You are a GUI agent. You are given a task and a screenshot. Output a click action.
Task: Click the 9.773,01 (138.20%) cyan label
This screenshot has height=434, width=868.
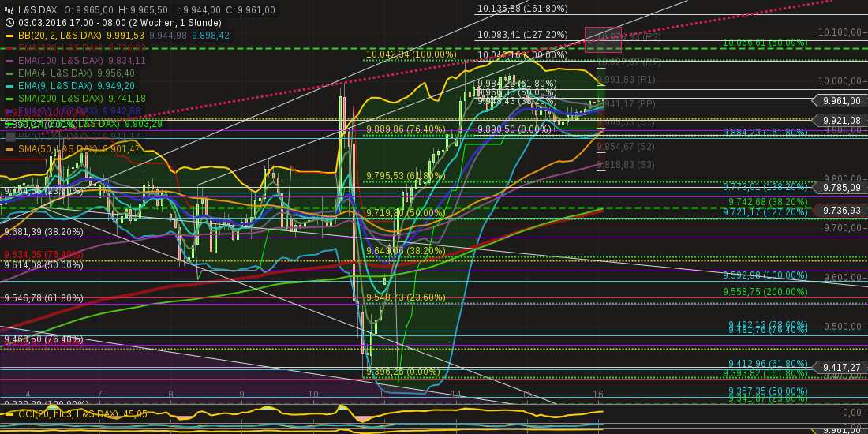765,186
